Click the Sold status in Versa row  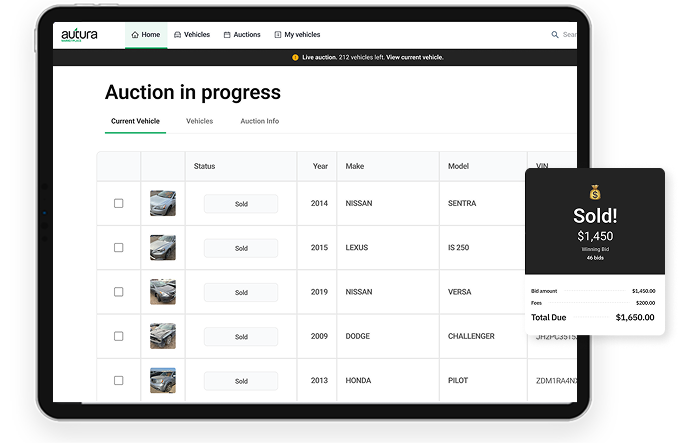click(x=241, y=292)
